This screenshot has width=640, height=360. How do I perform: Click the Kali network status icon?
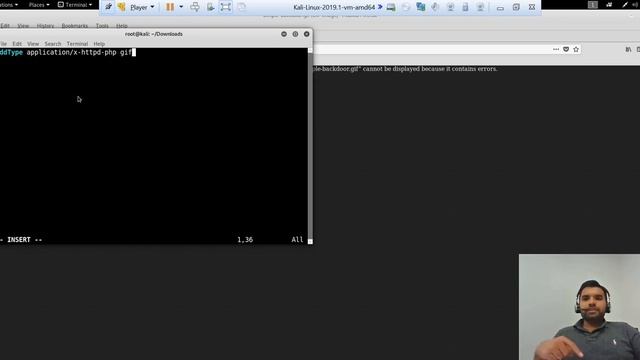tap(609, 4)
